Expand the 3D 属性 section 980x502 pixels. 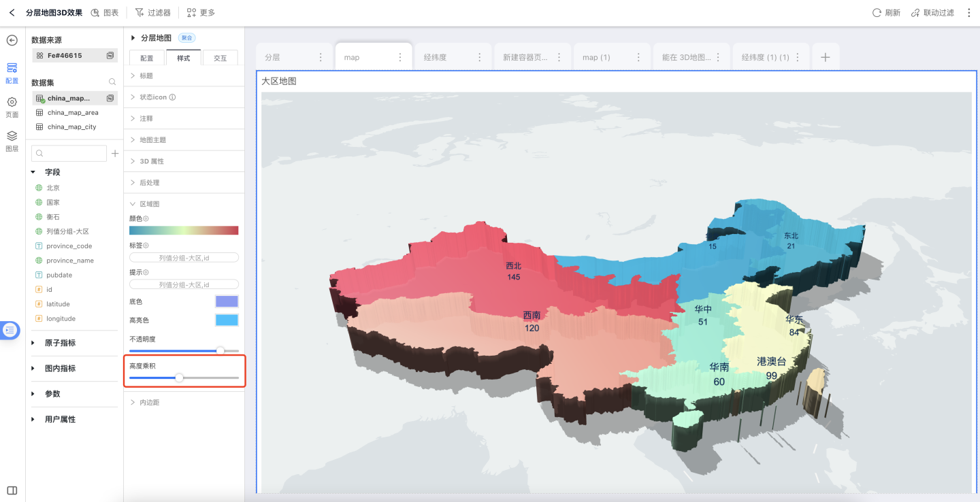click(x=151, y=161)
